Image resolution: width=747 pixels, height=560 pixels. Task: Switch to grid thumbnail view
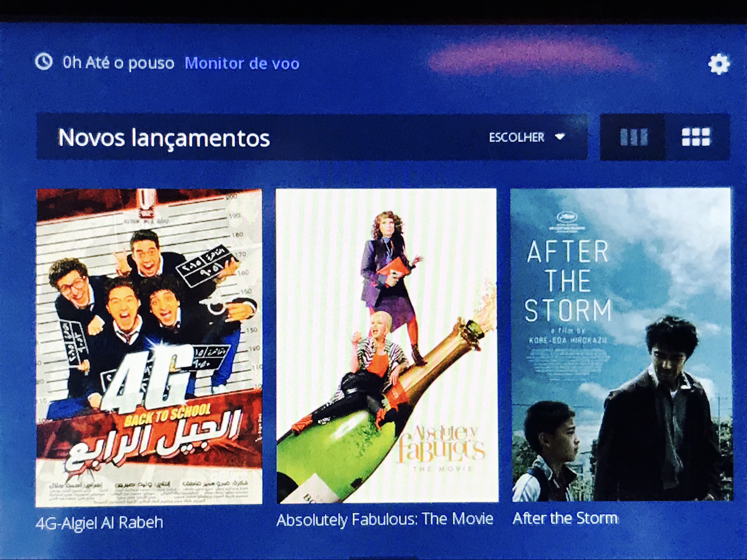(x=696, y=137)
